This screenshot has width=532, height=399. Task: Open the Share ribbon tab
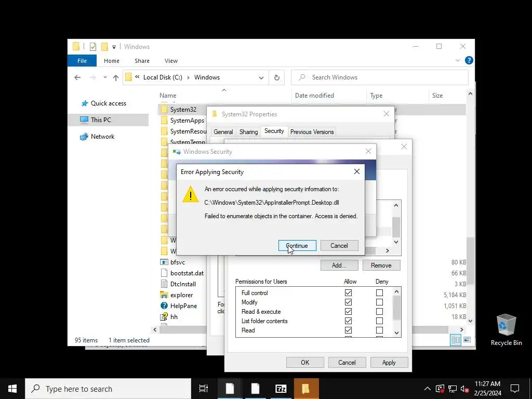[142, 61]
